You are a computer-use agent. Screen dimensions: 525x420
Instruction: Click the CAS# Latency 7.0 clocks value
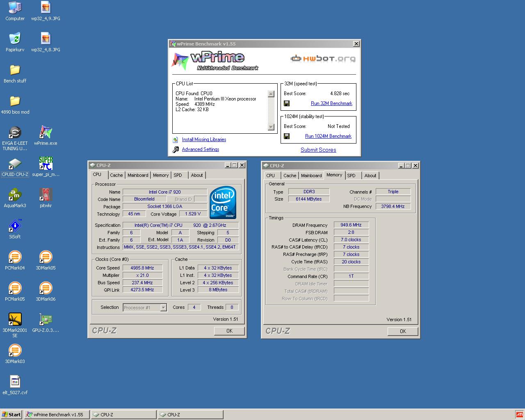pyautogui.click(x=351, y=240)
